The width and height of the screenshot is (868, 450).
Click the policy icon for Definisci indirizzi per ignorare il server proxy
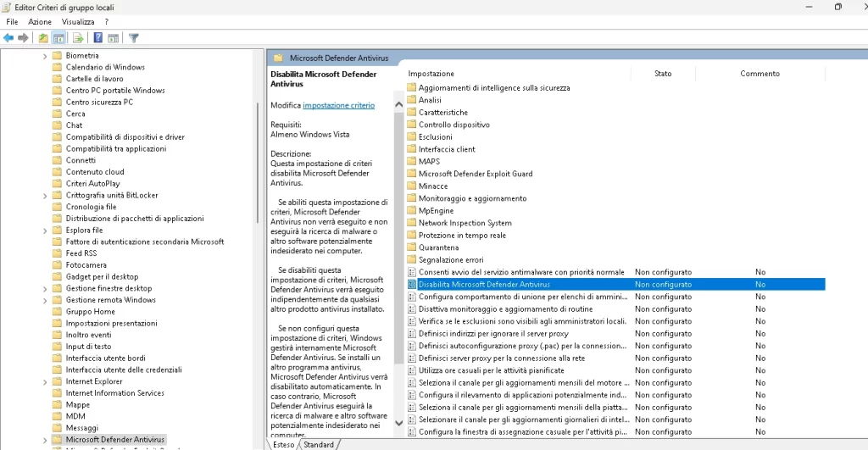coord(411,333)
